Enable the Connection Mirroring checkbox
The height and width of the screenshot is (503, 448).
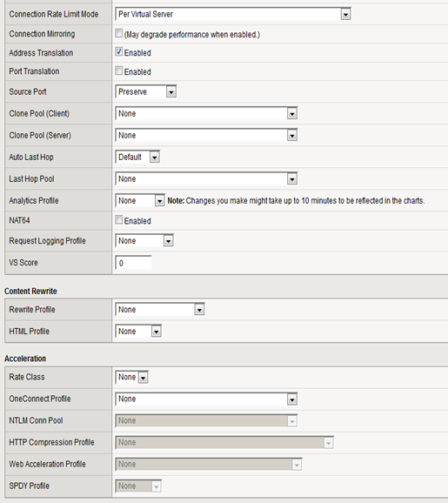(119, 33)
